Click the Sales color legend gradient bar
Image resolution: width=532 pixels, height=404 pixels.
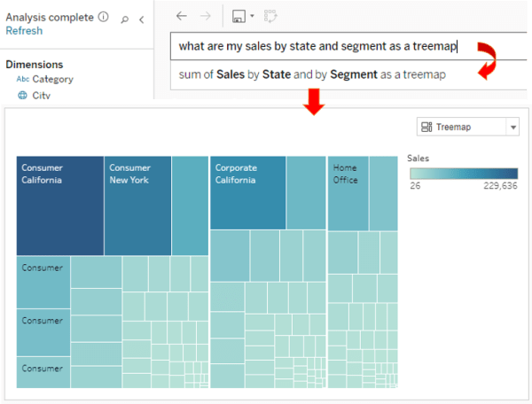click(x=461, y=174)
